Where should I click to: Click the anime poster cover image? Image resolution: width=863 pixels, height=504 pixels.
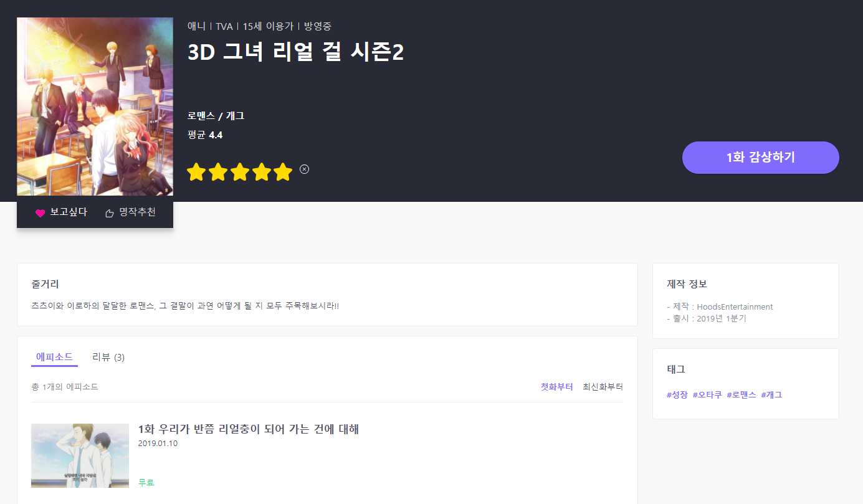pyautogui.click(x=95, y=107)
